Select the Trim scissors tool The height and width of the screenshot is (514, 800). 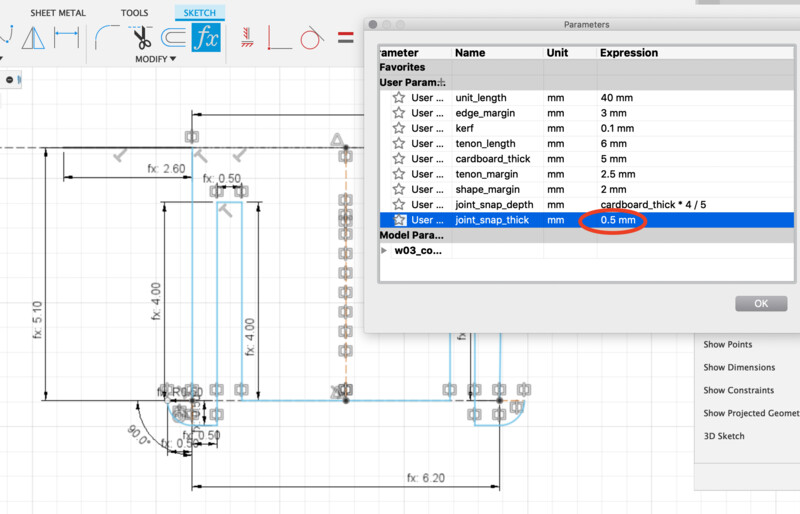(142, 37)
